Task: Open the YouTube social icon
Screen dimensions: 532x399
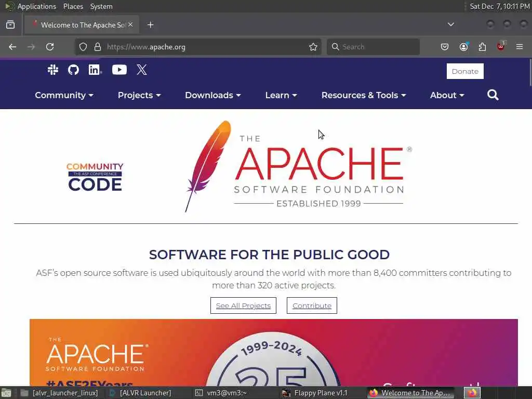Action: pos(119,70)
